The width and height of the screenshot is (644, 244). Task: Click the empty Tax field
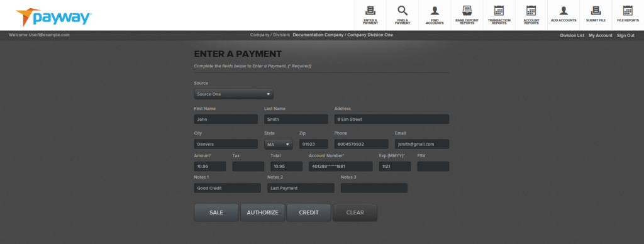point(248,167)
